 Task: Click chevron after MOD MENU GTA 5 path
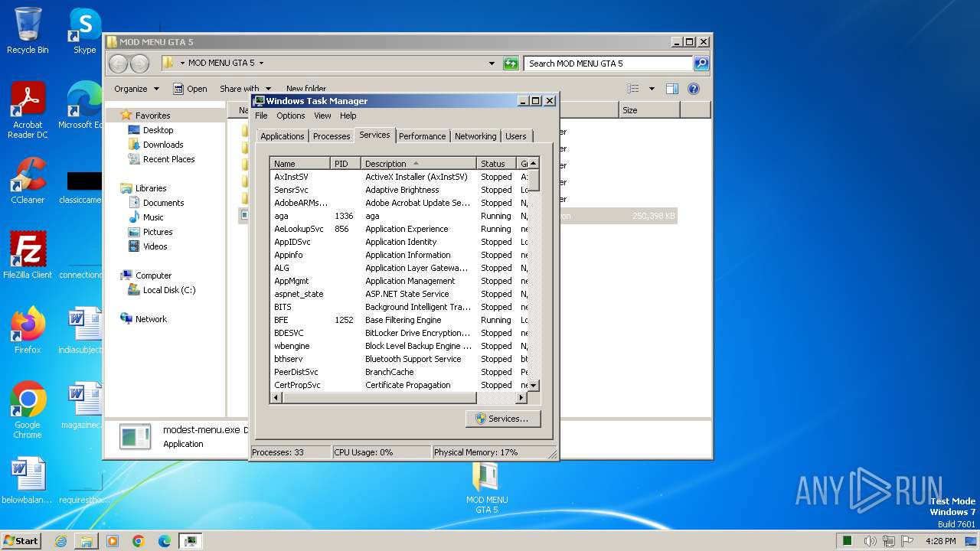click(x=261, y=64)
